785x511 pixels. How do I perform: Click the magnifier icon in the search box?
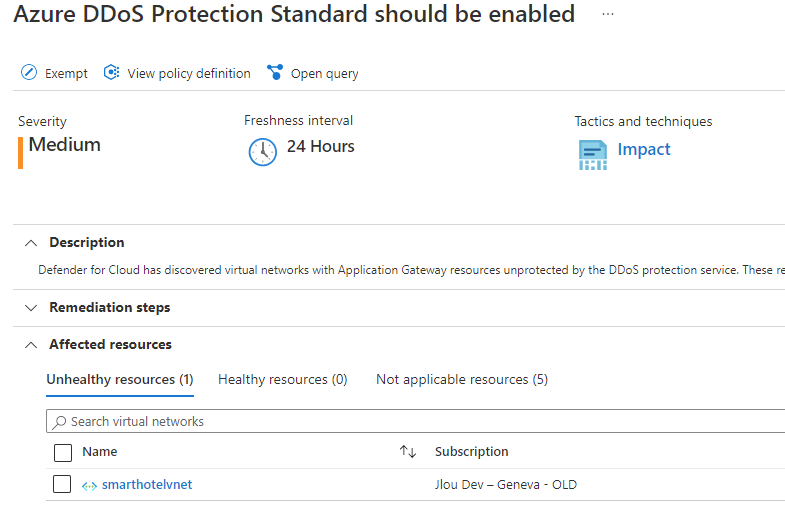click(59, 422)
